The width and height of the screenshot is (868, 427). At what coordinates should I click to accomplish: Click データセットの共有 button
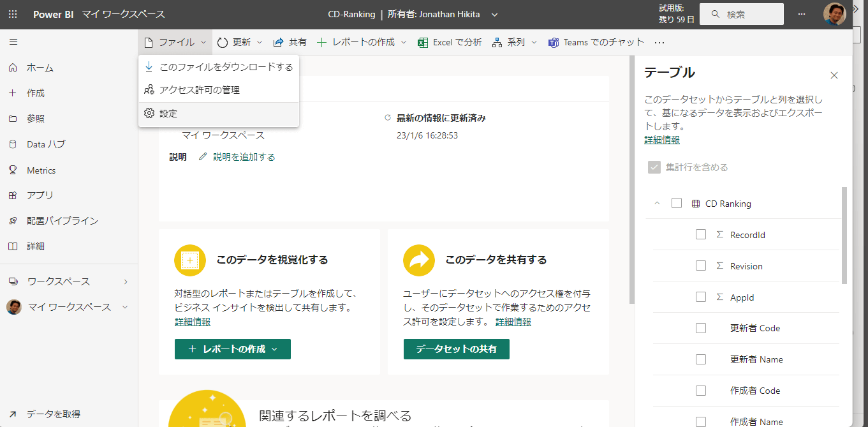457,349
